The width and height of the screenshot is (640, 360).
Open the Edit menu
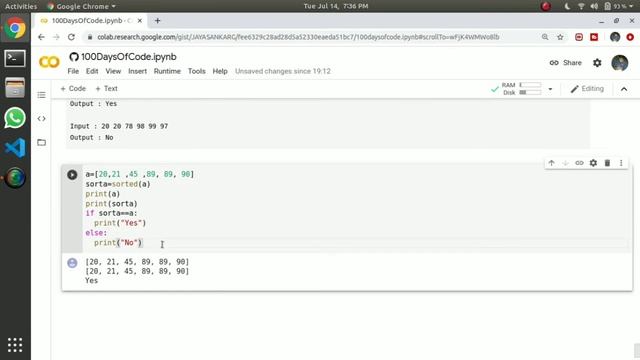pos(92,71)
